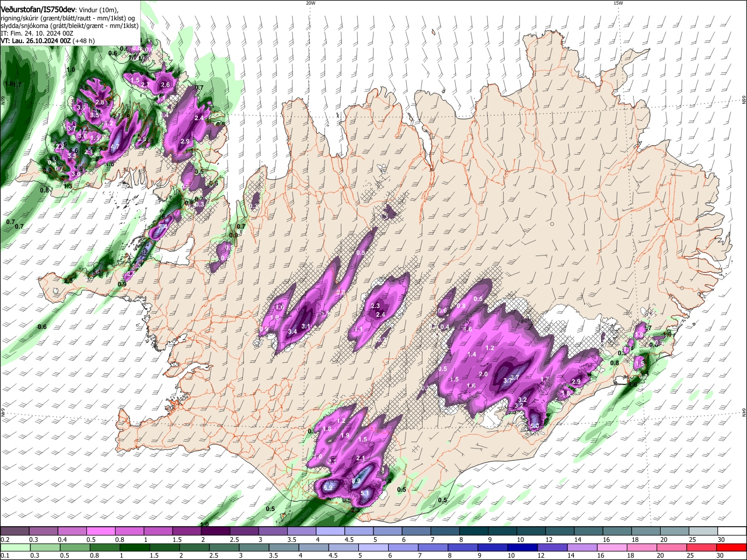Click the pale green 0.1 rain legend swatch
This screenshot has height=560, width=747.
[15, 547]
